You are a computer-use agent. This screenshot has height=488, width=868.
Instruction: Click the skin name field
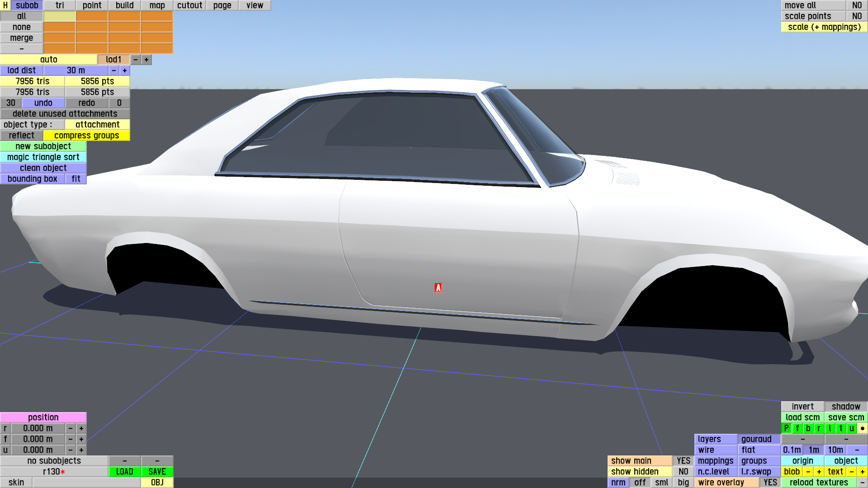(86, 483)
